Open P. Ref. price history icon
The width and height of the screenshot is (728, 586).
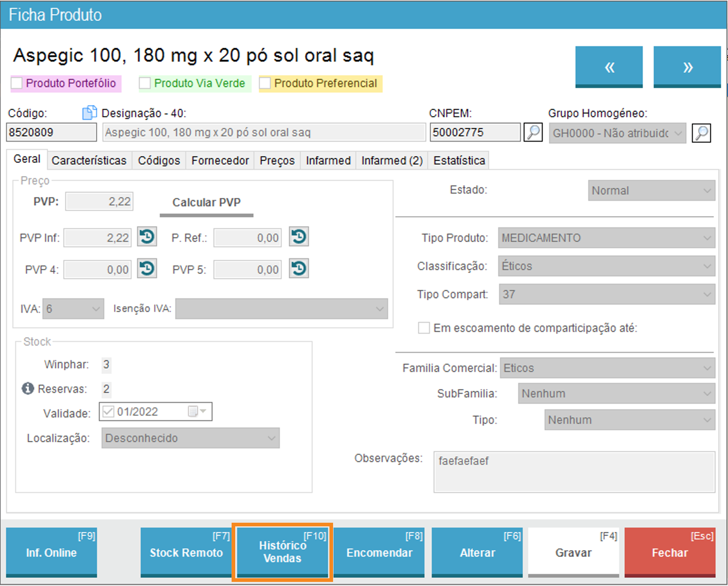click(x=299, y=237)
